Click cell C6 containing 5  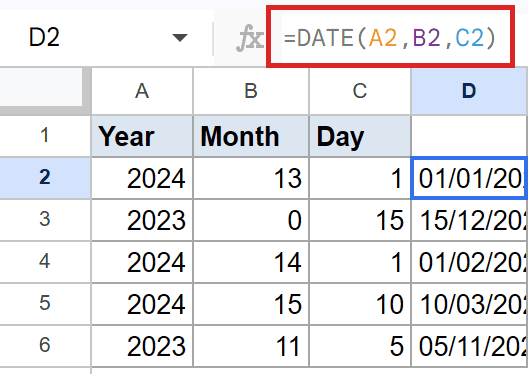point(360,346)
